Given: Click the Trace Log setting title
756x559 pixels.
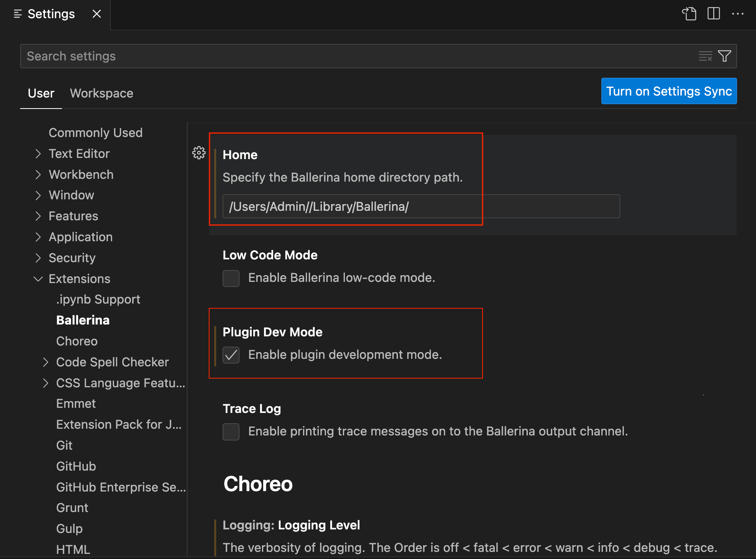Looking at the screenshot, I should pyautogui.click(x=252, y=409).
